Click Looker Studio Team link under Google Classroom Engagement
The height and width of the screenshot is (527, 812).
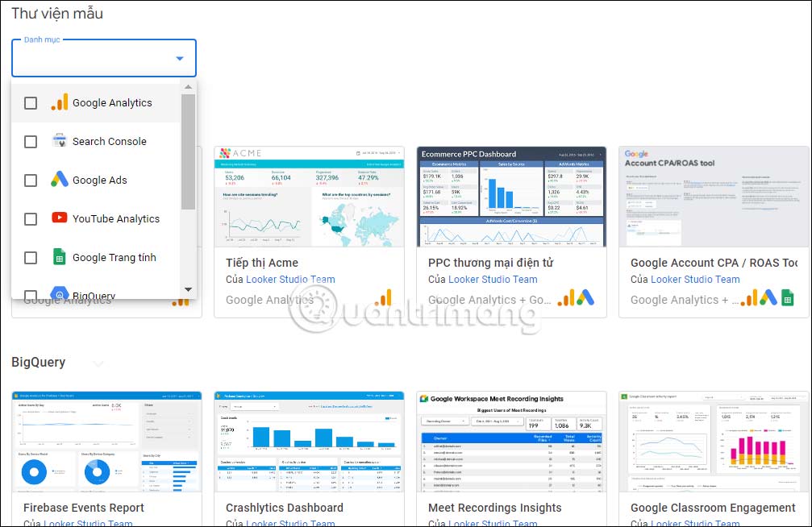coord(696,523)
